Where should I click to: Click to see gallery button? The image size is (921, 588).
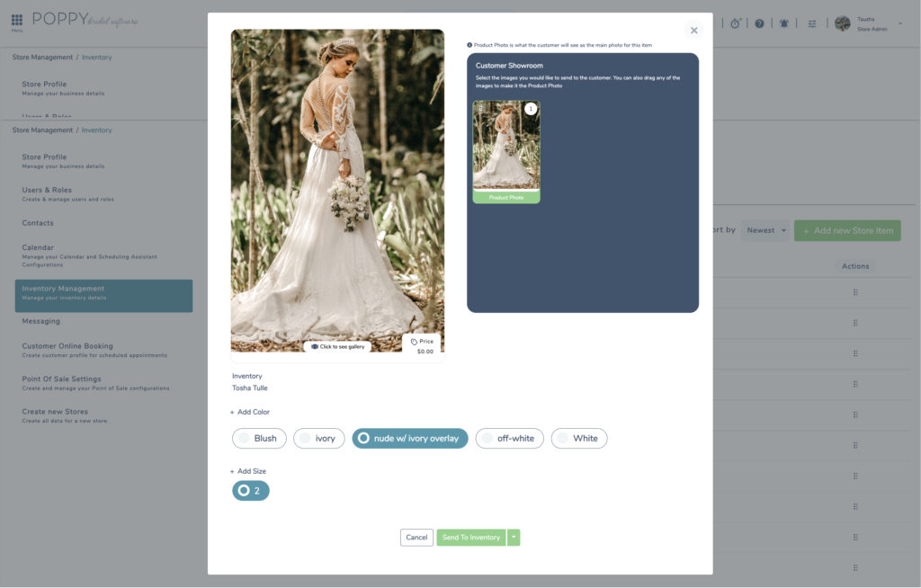point(337,346)
